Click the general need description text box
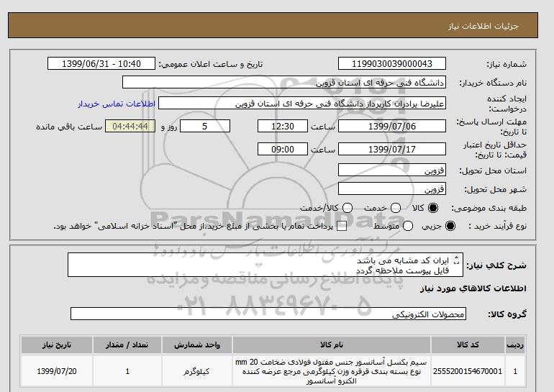Image resolution: width=554 pixels, height=392 pixels. 265,265
